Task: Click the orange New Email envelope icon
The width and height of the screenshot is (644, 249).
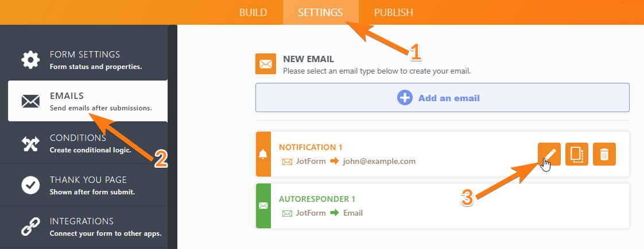Action: point(266,64)
